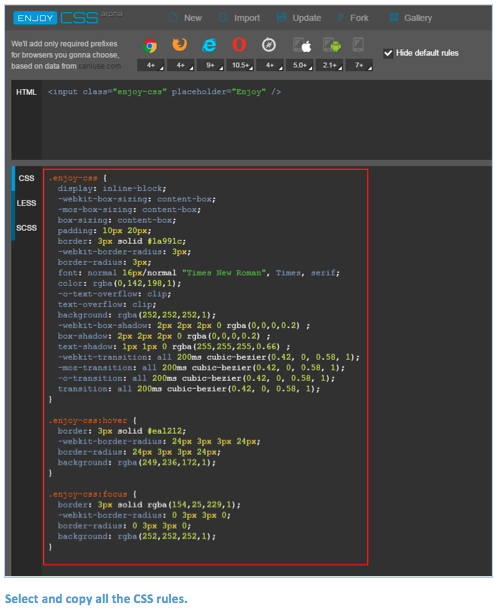The height and width of the screenshot is (613, 500).
Task: Open the last mobile version dropdown 7+
Action: click(359, 65)
